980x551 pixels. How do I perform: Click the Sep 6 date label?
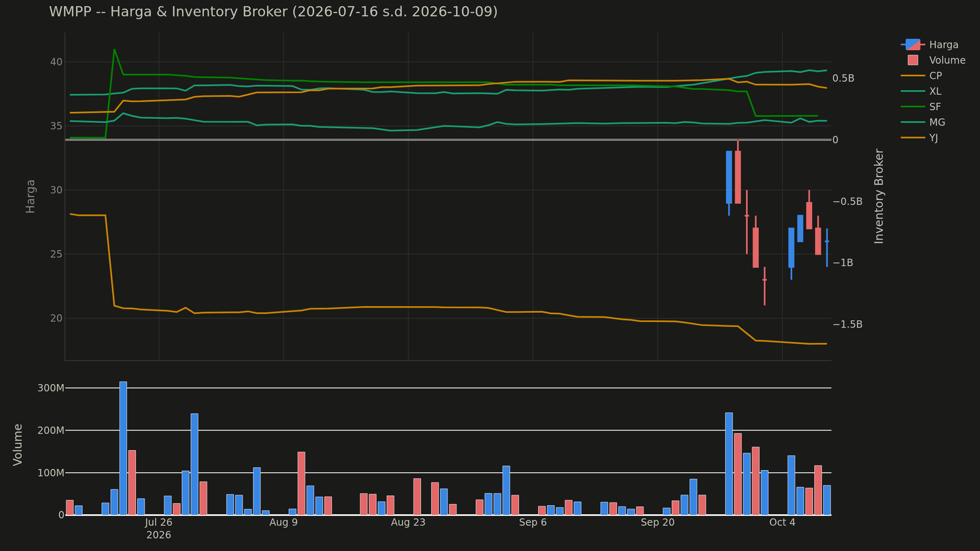(x=533, y=522)
